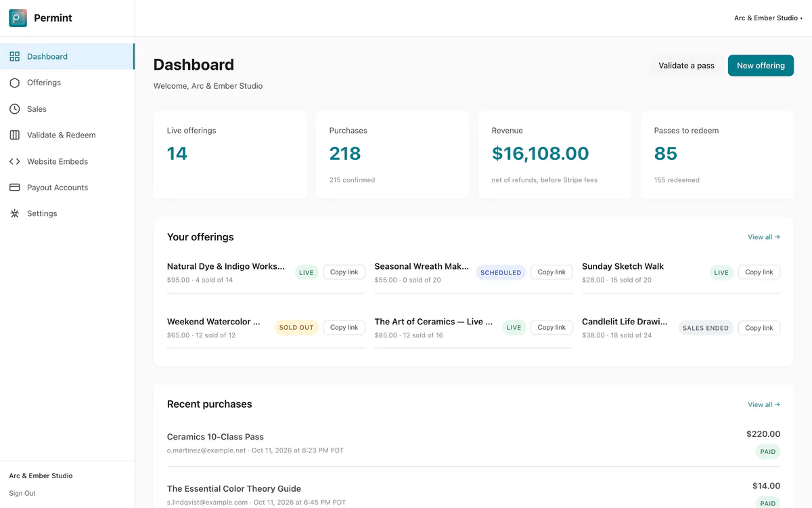
Task: Click PAID badge under $220.00
Action: (768, 452)
